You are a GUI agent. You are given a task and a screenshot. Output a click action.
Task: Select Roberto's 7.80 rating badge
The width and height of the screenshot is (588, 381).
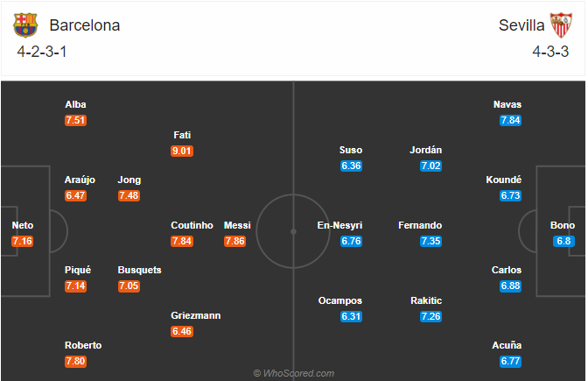(x=76, y=361)
